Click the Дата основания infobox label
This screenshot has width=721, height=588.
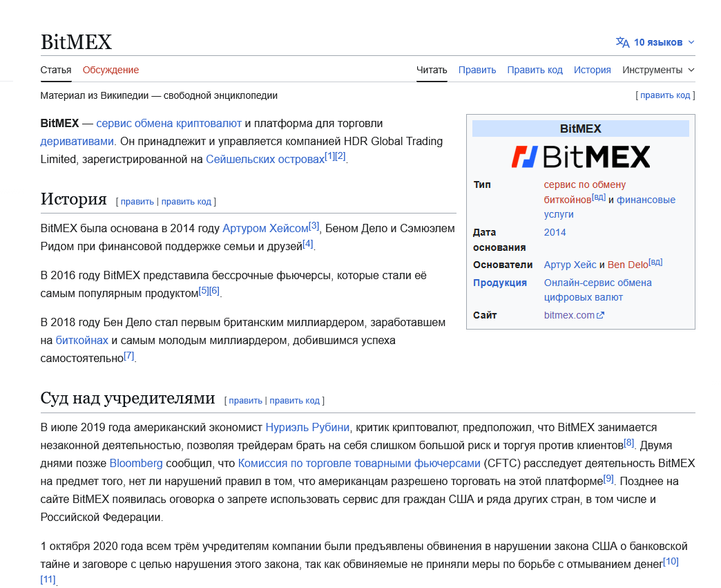coord(499,240)
